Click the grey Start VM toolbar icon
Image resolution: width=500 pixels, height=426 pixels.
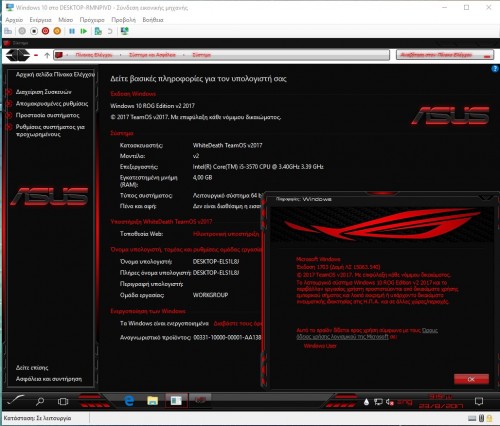22,31
